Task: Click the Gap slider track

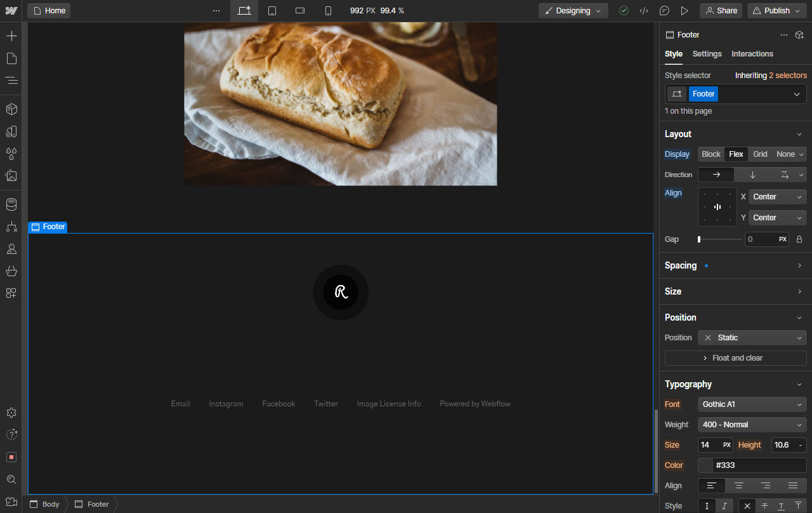Action: [719, 239]
